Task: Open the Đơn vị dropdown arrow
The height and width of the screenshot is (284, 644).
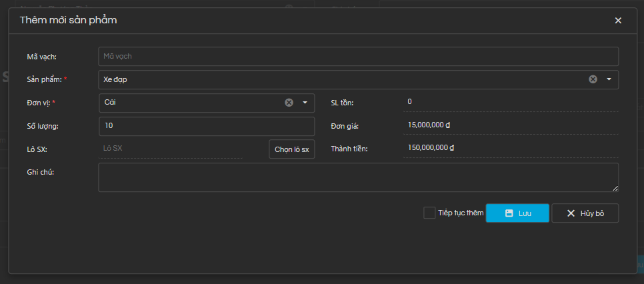Action: point(305,103)
